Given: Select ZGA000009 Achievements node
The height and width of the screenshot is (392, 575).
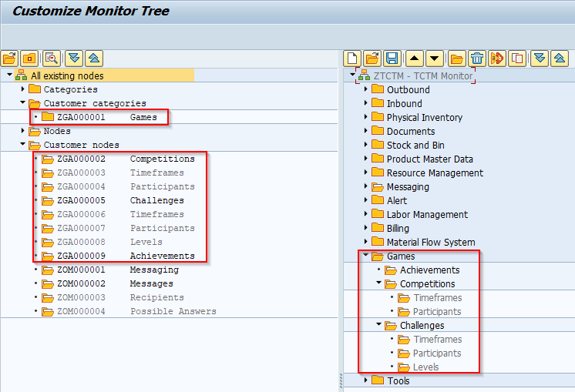Looking at the screenshot, I should [x=123, y=256].
